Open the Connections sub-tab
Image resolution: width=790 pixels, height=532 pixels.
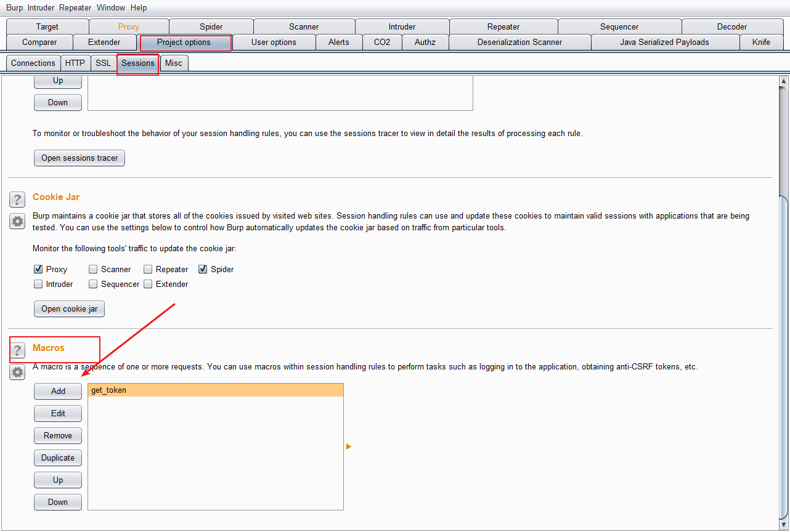33,63
